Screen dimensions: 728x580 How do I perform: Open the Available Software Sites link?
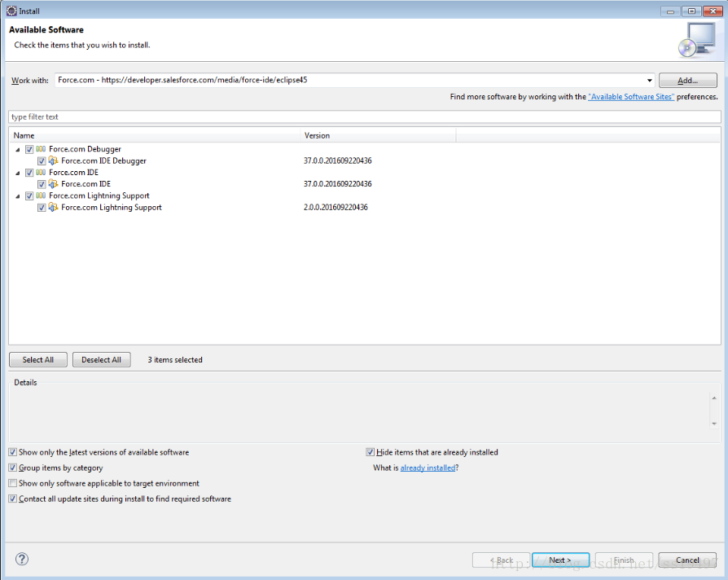point(631,97)
